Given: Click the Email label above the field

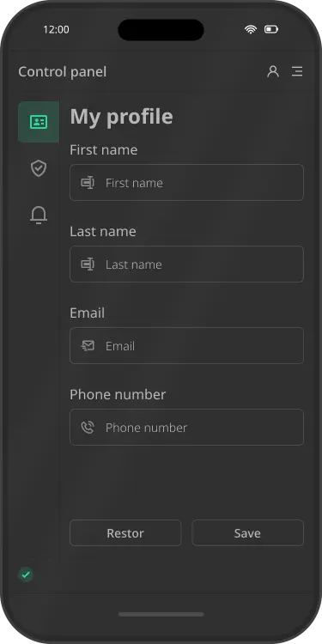Looking at the screenshot, I should (87, 313).
